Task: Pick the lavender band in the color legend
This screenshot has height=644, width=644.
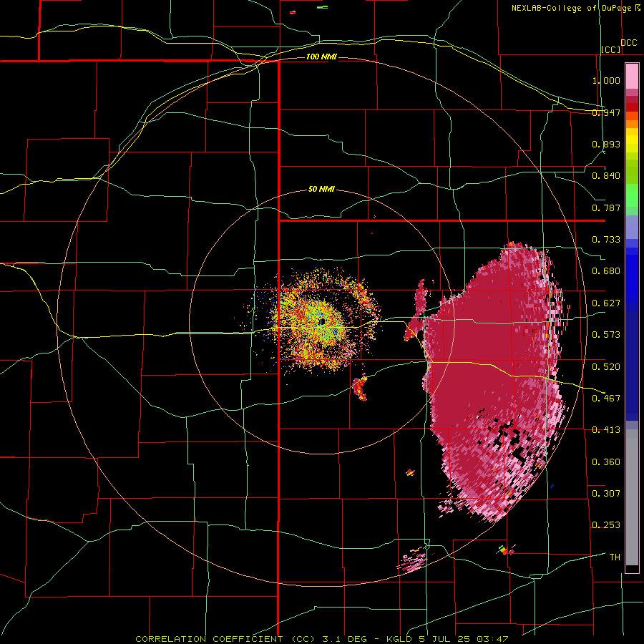Action: tap(632, 227)
